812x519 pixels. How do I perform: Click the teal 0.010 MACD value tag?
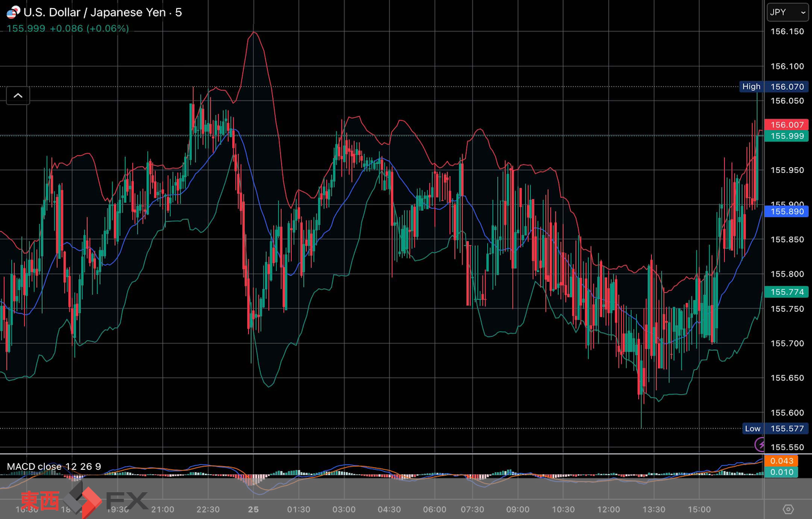(x=781, y=472)
